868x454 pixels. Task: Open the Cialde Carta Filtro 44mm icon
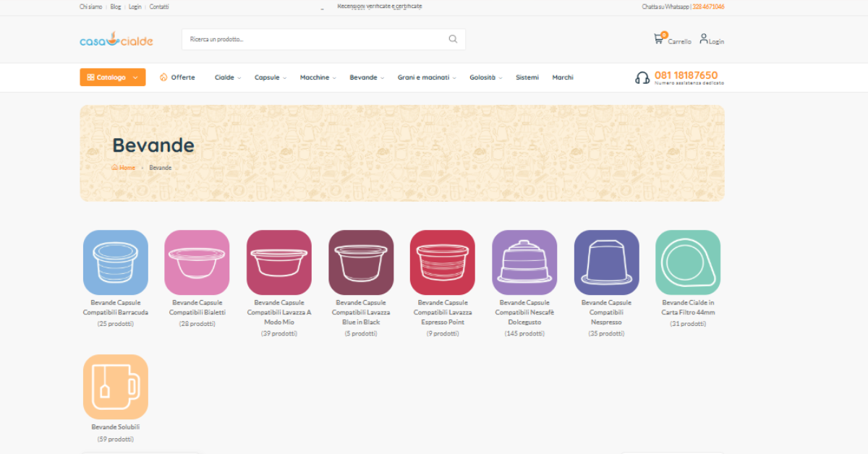click(x=688, y=262)
